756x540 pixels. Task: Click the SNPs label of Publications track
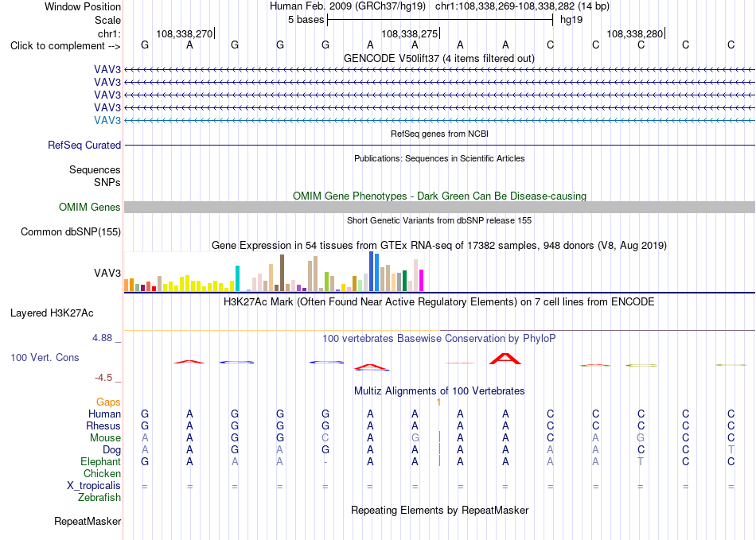pyautogui.click(x=107, y=183)
